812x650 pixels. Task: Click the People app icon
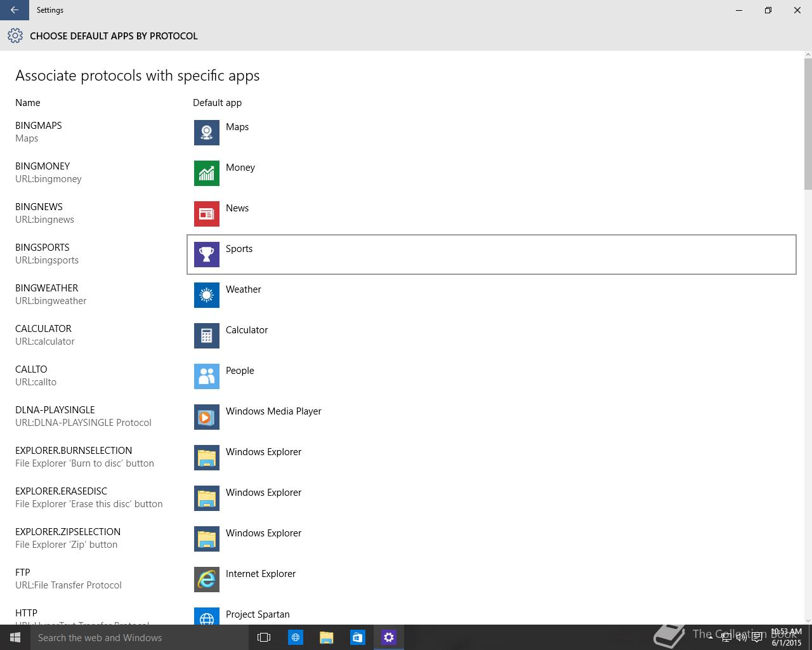(207, 376)
